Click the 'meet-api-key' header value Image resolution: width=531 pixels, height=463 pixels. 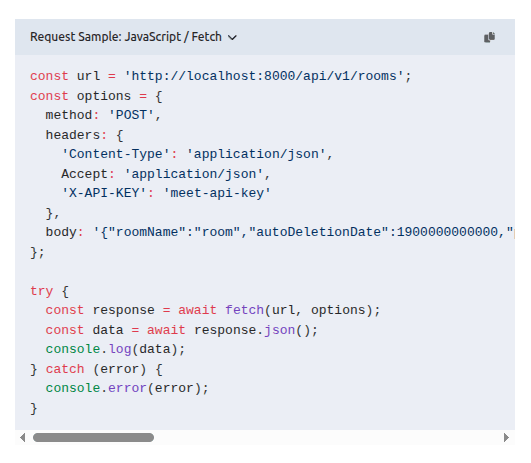[x=217, y=193]
